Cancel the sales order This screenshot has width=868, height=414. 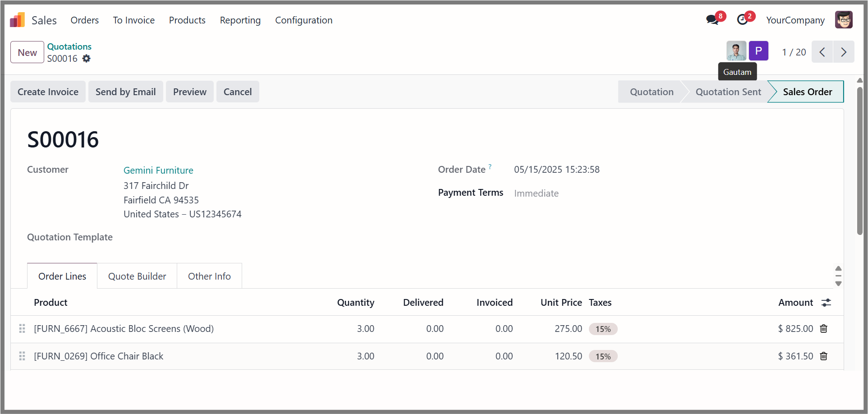tap(238, 92)
